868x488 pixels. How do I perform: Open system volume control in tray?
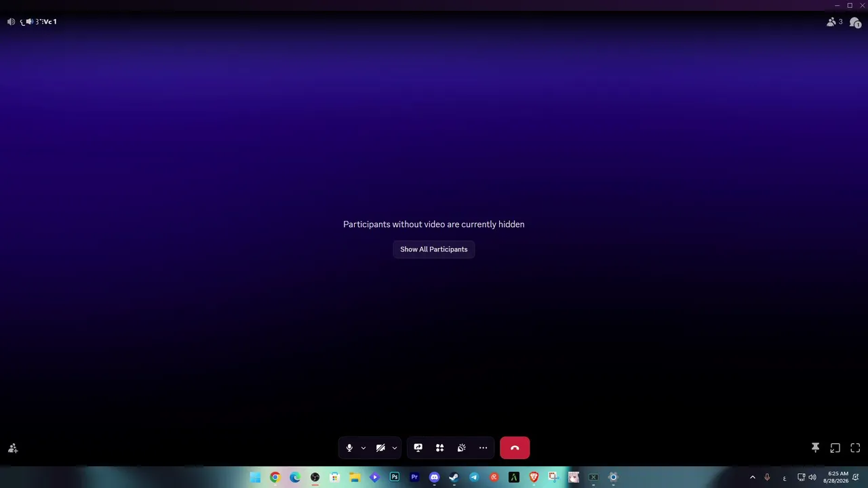pyautogui.click(x=812, y=477)
